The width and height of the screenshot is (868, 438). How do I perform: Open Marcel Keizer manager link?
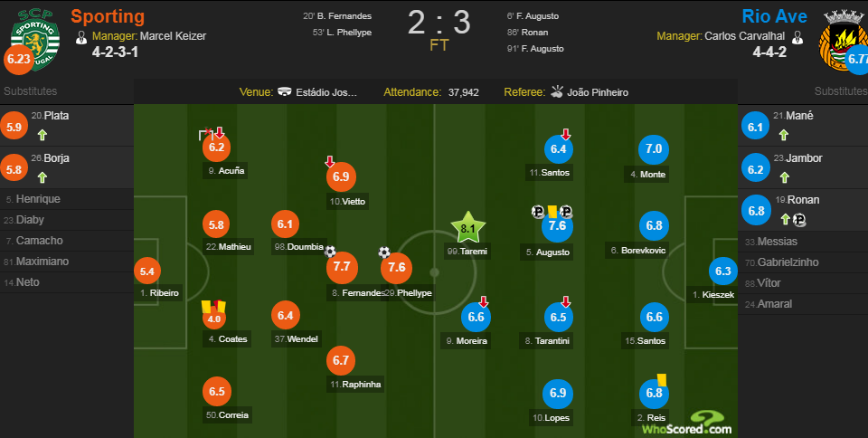(x=174, y=36)
